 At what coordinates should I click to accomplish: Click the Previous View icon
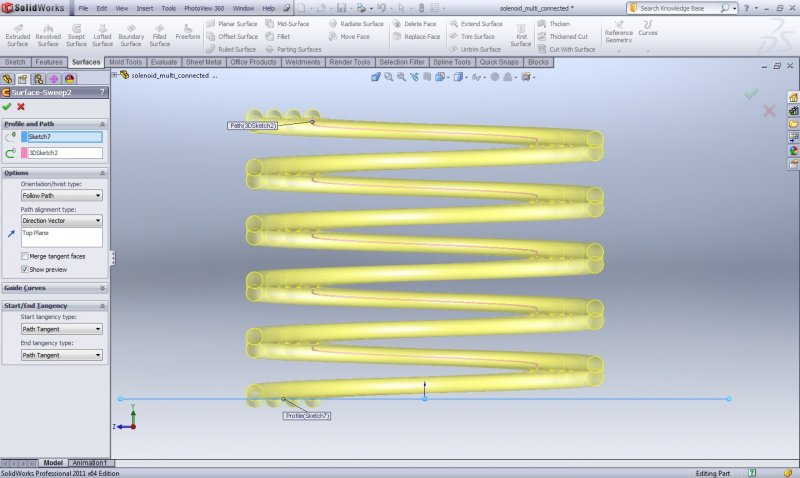414,77
